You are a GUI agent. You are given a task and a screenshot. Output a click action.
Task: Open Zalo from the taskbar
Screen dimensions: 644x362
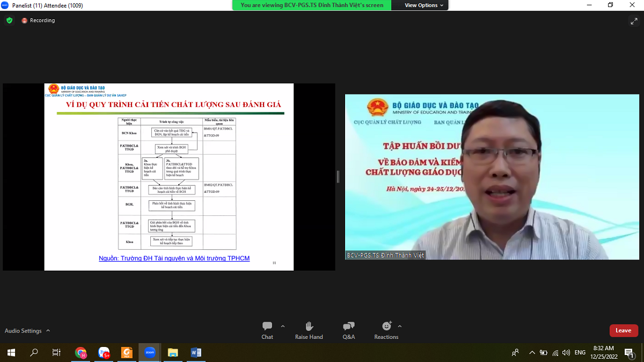tap(104, 353)
